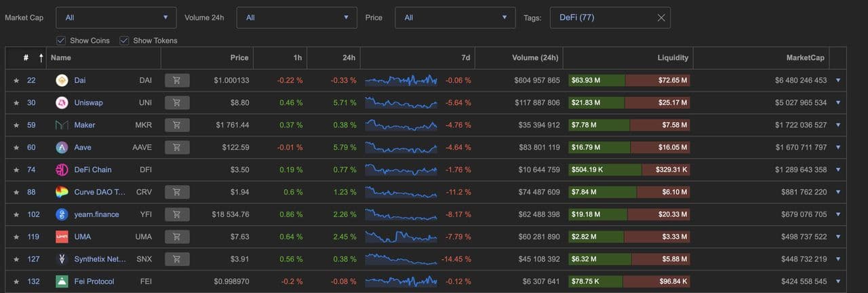Viewport: 868px width, 293px height.
Task: Open the Price filter dropdown
Action: click(x=455, y=18)
